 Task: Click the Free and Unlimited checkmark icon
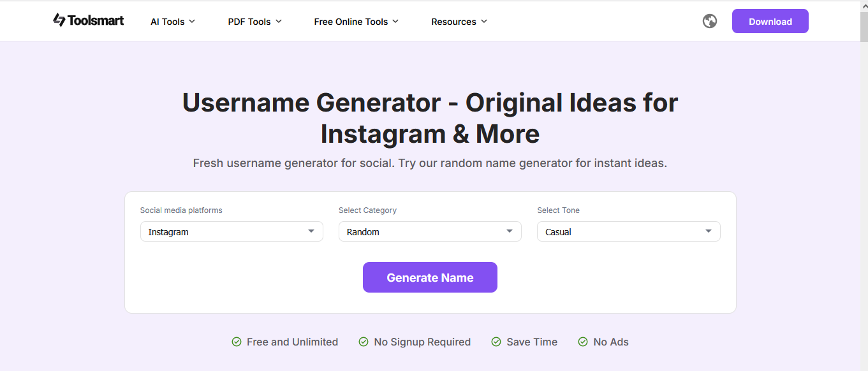237,342
